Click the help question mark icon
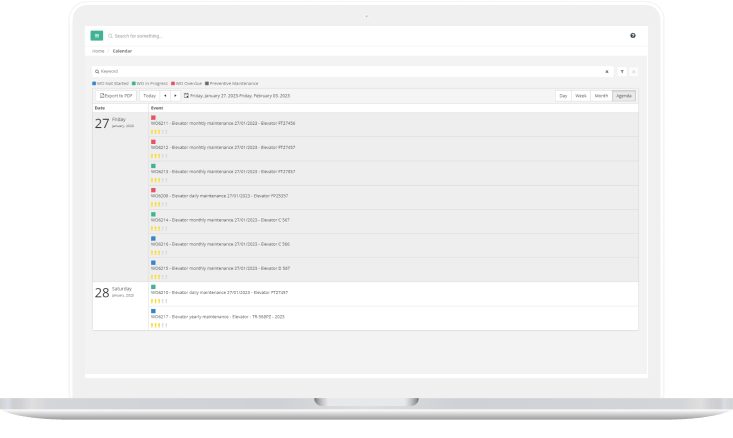 (x=633, y=35)
